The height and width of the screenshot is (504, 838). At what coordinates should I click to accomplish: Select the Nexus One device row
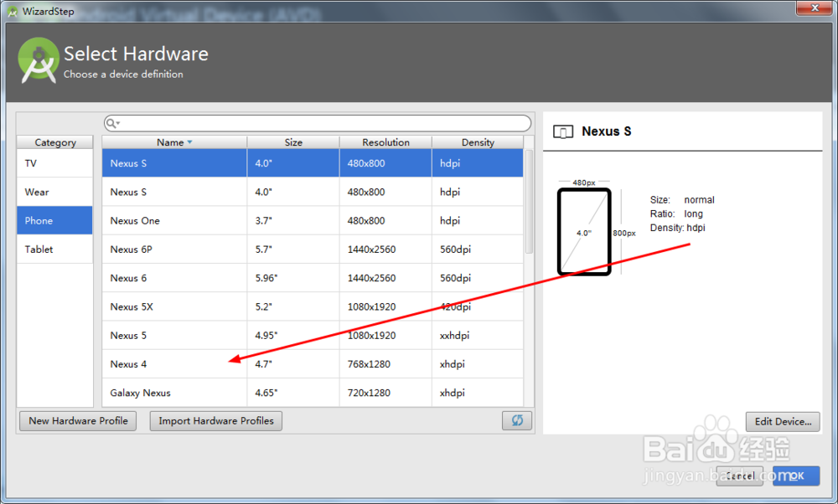click(x=313, y=220)
